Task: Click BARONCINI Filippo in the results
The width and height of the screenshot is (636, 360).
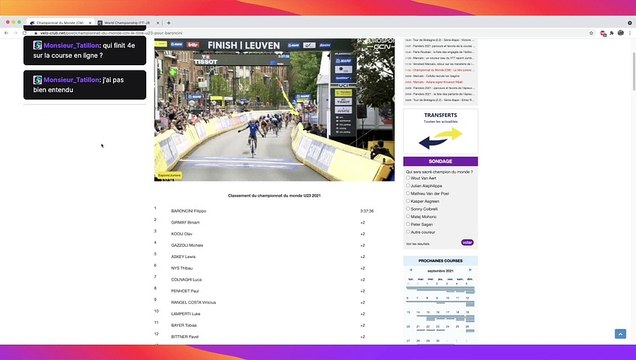Action: pos(189,211)
